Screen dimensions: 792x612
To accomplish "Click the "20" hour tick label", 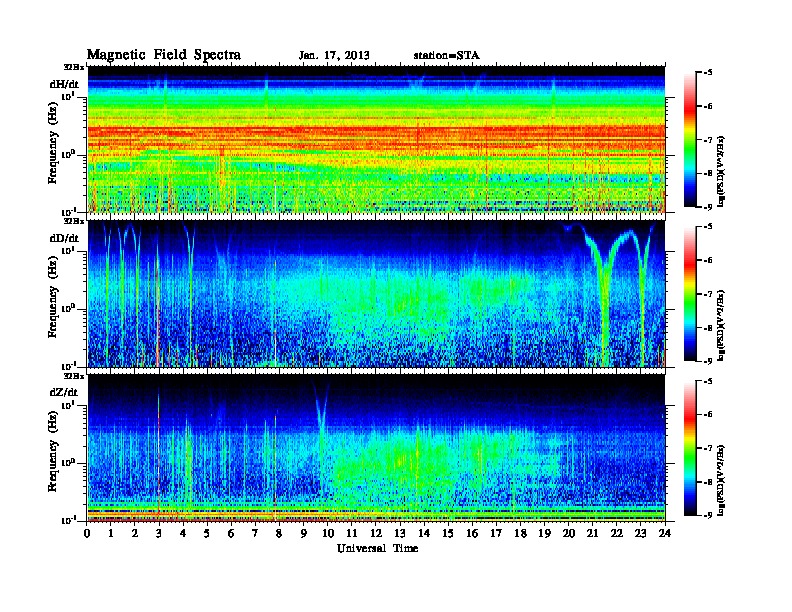I will 568,533.
